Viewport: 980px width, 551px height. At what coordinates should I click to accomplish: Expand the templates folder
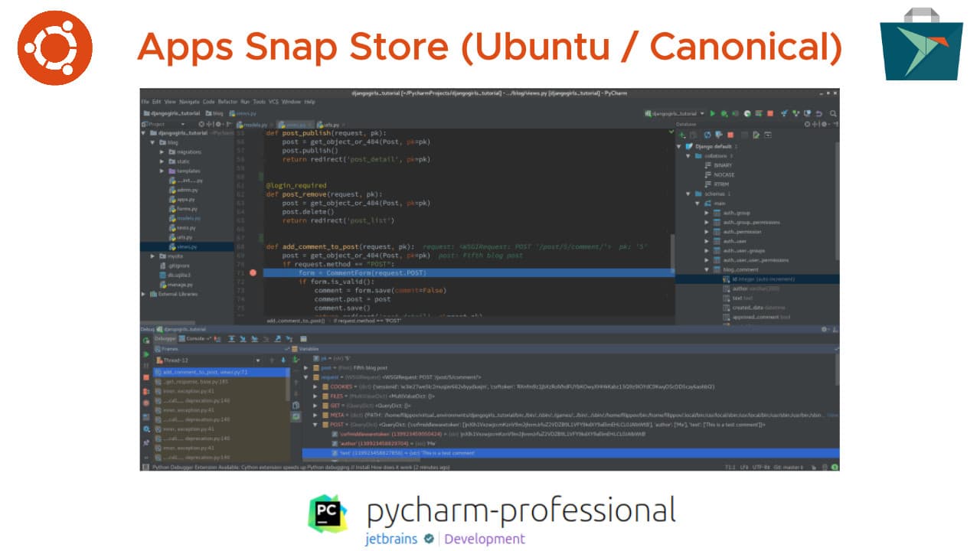pos(162,171)
